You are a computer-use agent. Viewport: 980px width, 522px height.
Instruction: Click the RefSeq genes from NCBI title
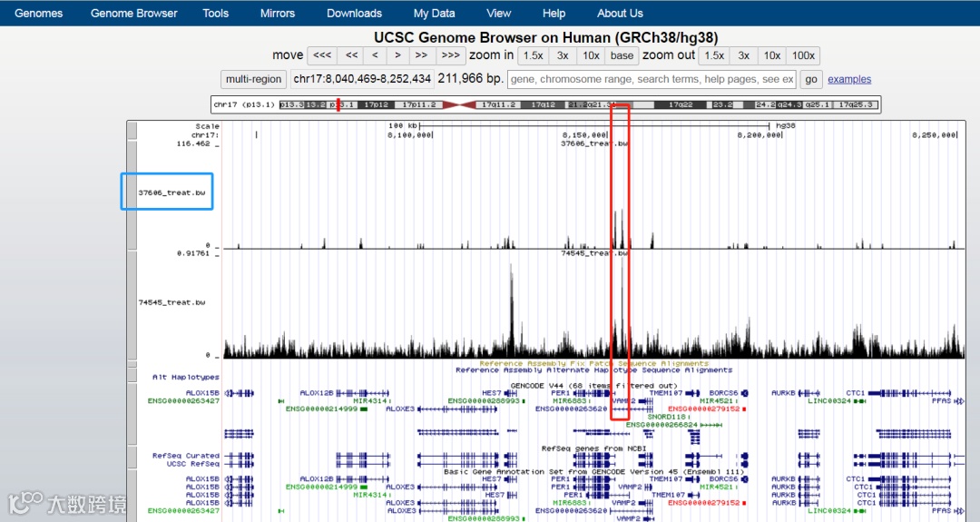pos(593,448)
